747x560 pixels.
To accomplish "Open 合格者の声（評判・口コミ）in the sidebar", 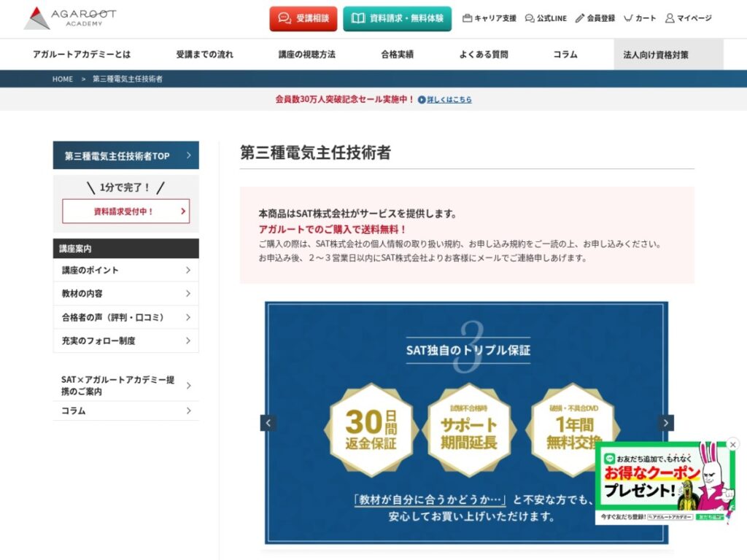I will [x=125, y=317].
